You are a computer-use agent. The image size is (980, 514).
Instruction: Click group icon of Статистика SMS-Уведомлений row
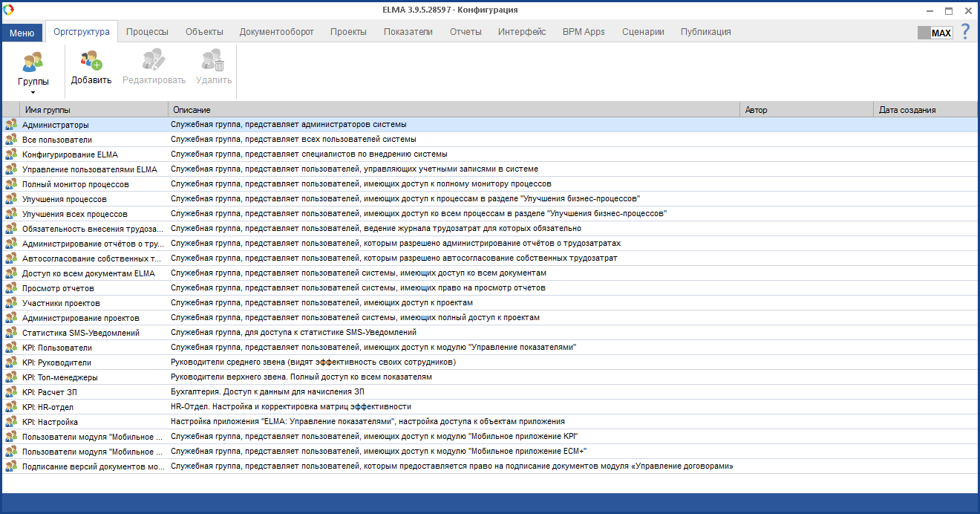tap(11, 333)
